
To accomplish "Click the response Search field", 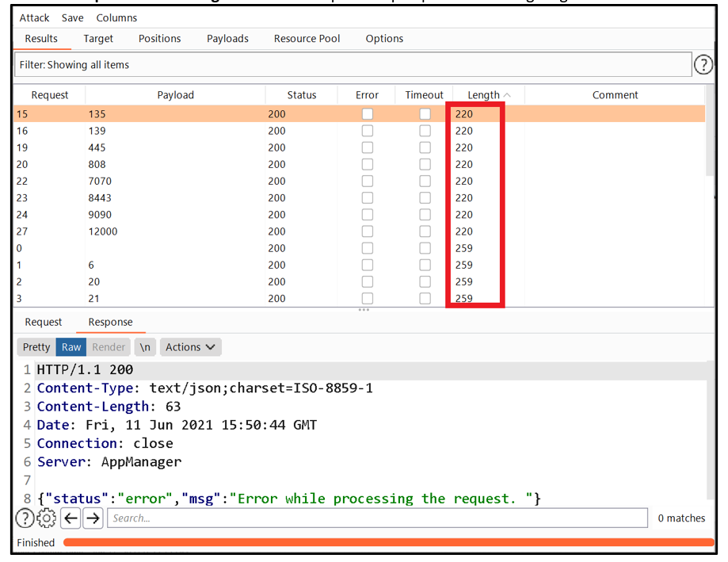I will click(377, 518).
